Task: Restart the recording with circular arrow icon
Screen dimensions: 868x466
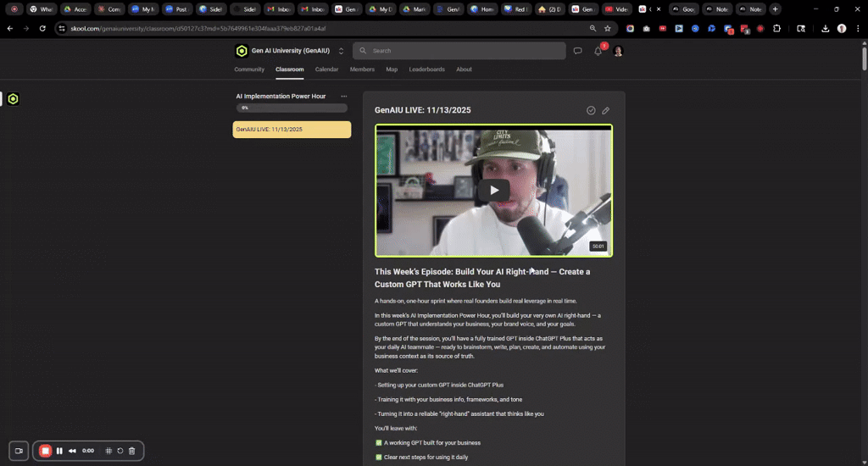Action: [x=120, y=451]
